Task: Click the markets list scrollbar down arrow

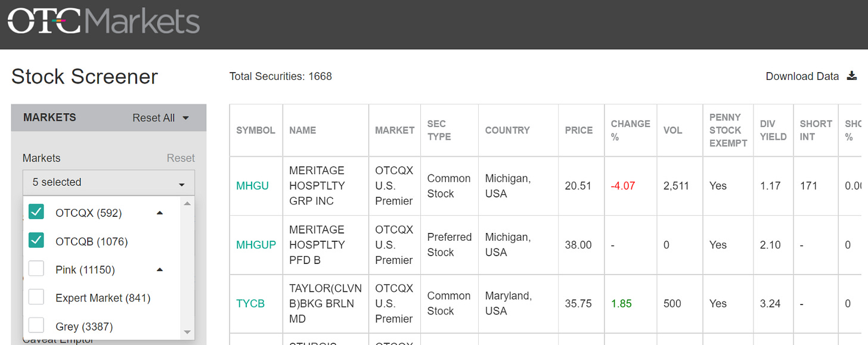Action: tap(187, 332)
